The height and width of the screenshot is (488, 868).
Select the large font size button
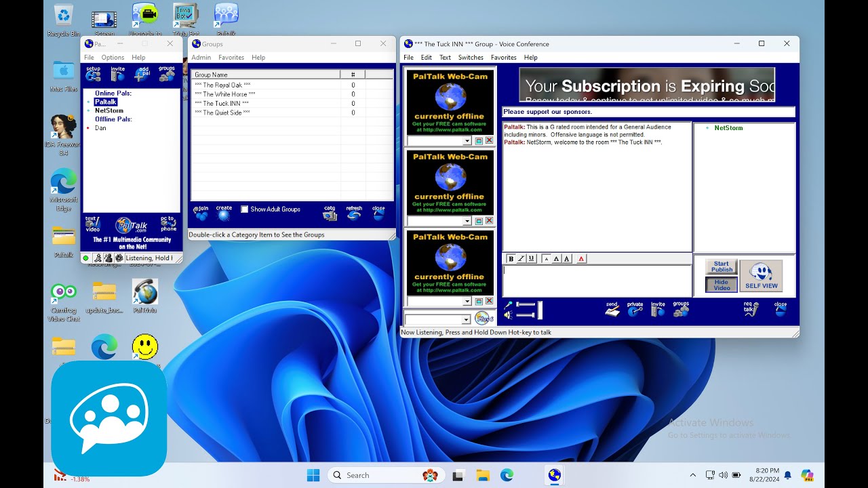coord(566,259)
